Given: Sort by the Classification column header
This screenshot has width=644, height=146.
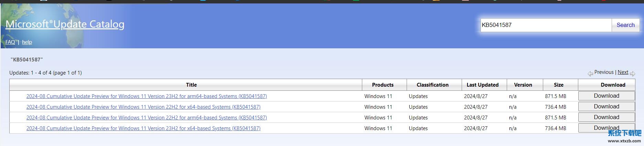Looking at the screenshot, I should [x=432, y=85].
